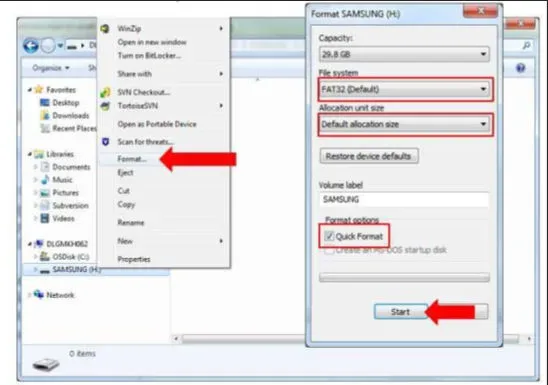Image resolution: width=548 pixels, height=385 pixels.
Task: Open the Share with submenu
Action: pyautogui.click(x=163, y=74)
